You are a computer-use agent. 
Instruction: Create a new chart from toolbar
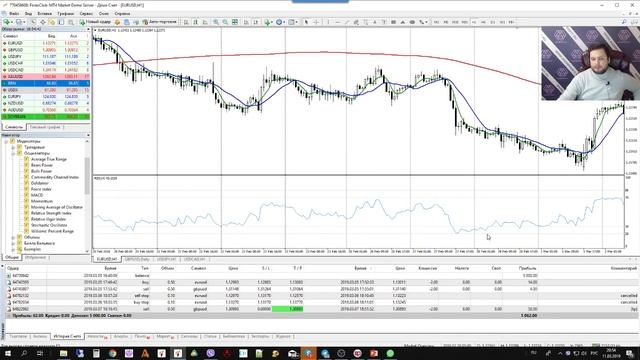coord(7,22)
